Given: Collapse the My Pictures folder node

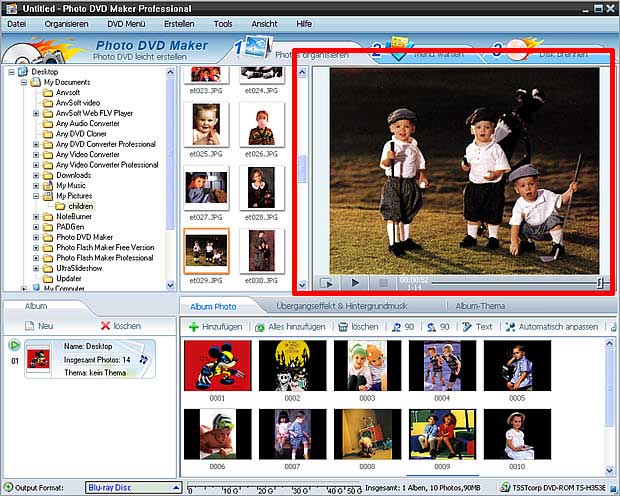Looking at the screenshot, I should point(36,196).
